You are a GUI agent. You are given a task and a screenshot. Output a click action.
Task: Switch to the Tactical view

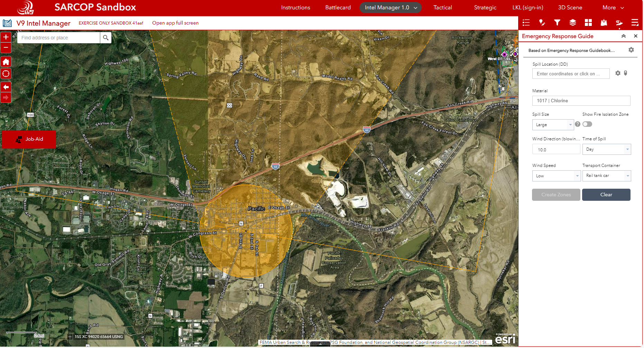pos(442,7)
